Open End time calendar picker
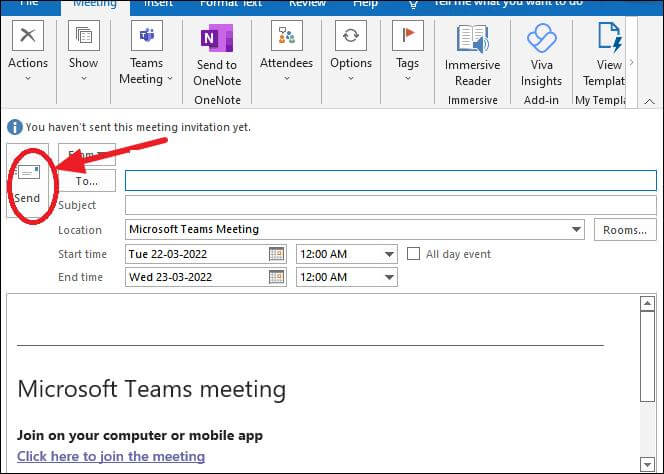This screenshot has width=664, height=474. point(277,277)
